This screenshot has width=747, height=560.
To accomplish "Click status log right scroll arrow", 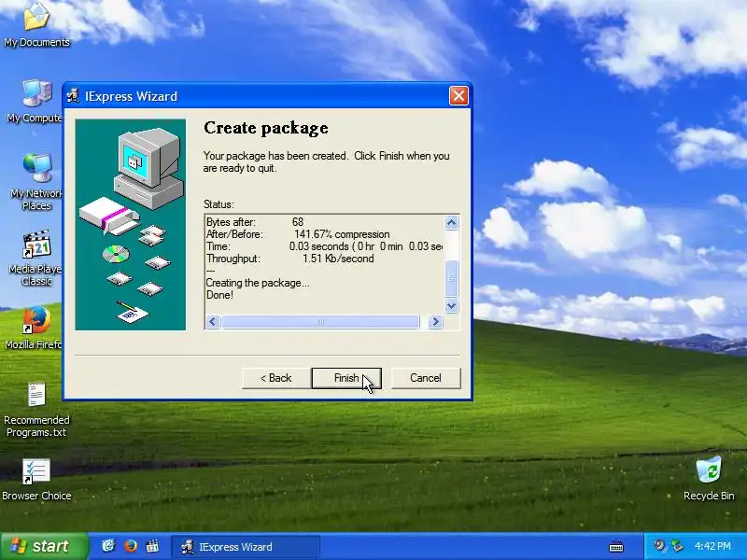I will [435, 322].
